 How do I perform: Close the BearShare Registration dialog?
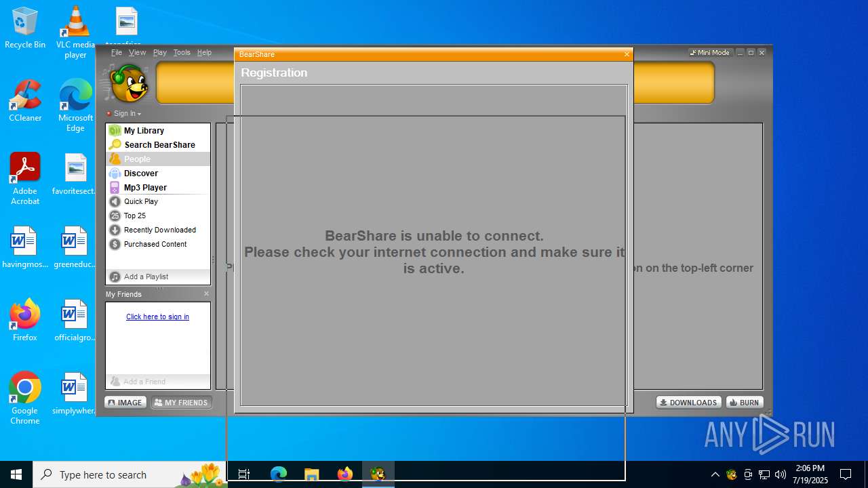627,54
